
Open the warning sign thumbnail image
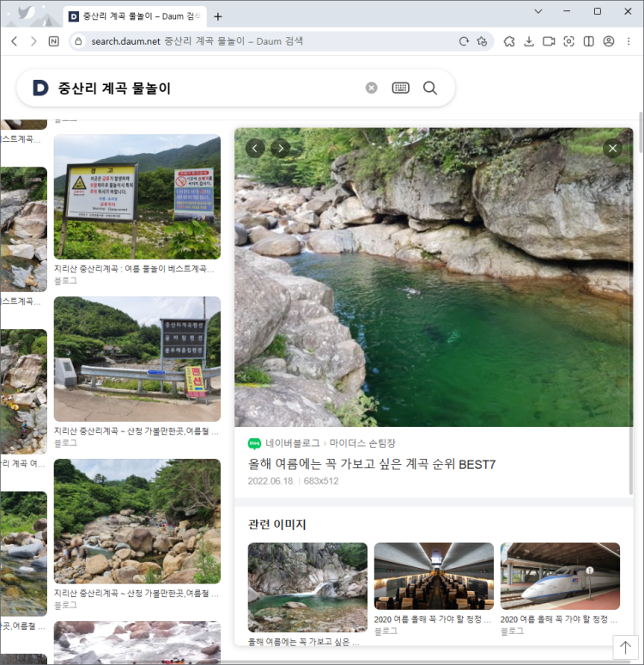pos(137,197)
